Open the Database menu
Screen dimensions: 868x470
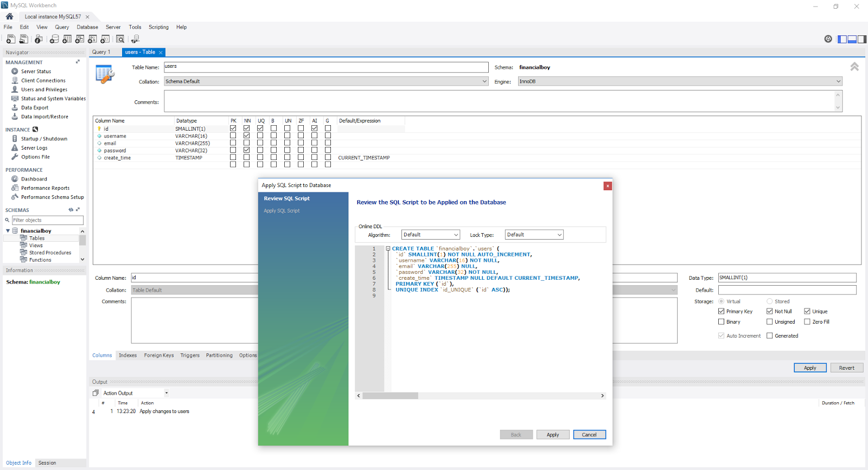87,27
